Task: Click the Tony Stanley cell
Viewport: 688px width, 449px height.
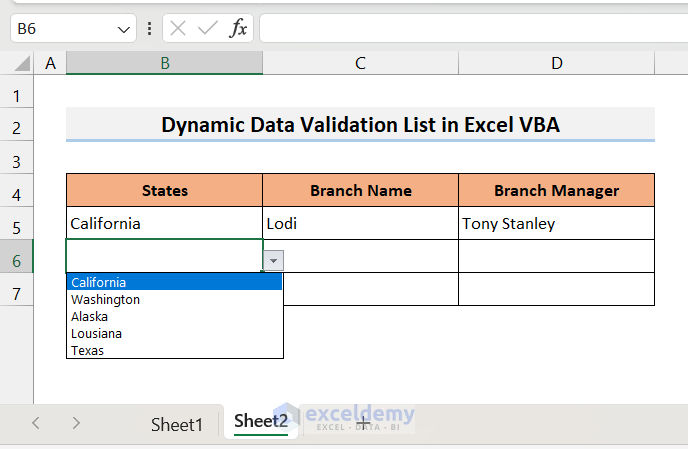Action: pos(556,224)
